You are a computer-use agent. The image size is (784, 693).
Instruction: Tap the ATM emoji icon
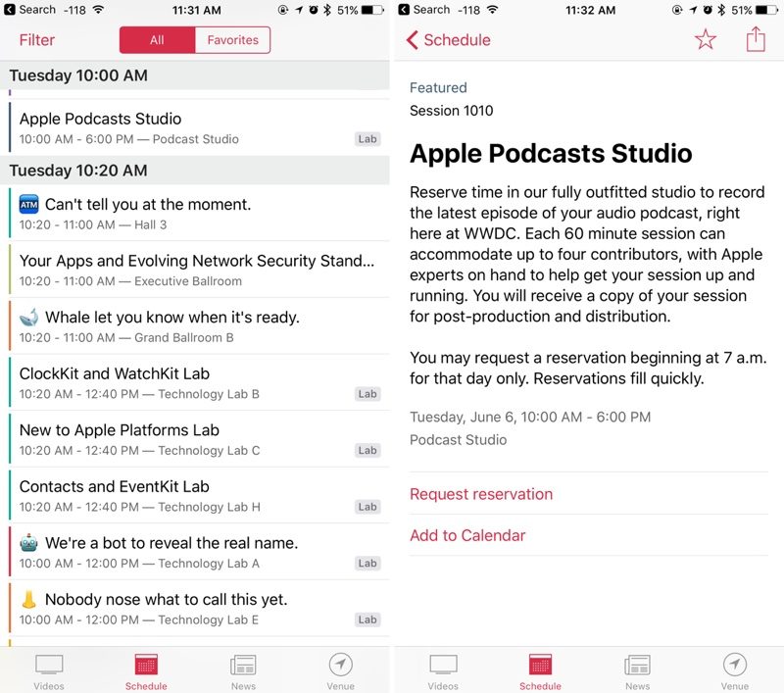(x=29, y=205)
